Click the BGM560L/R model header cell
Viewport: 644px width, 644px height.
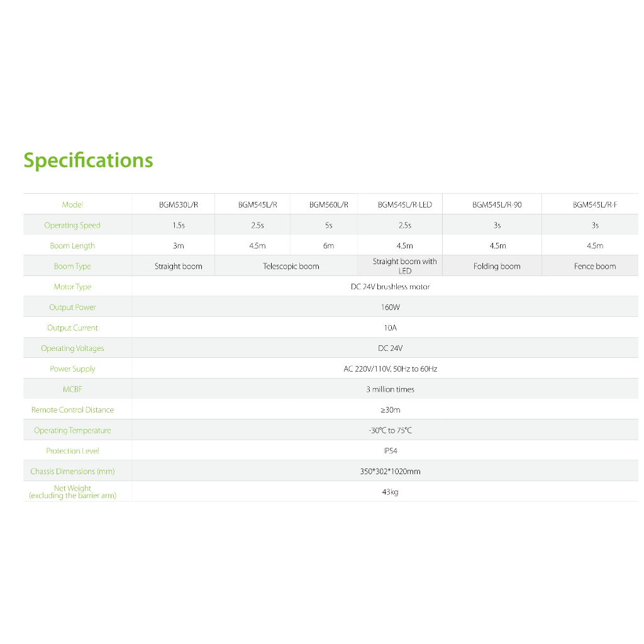click(328, 204)
